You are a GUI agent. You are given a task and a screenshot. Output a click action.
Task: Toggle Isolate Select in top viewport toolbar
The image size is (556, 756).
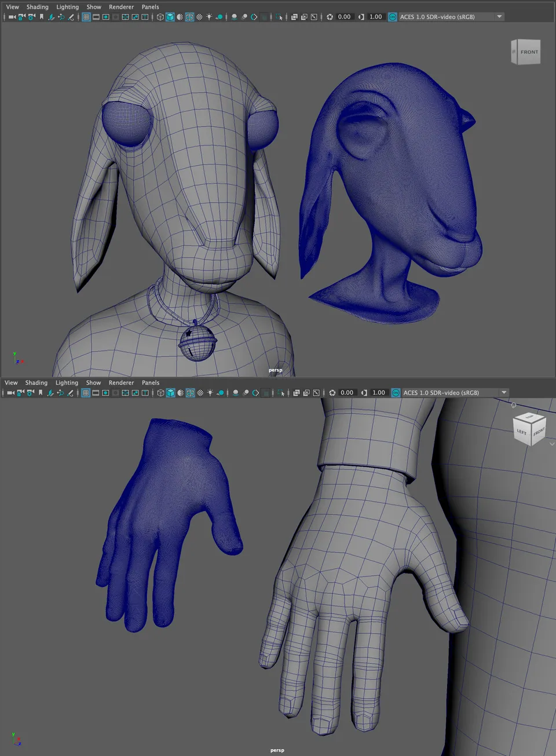pos(279,17)
